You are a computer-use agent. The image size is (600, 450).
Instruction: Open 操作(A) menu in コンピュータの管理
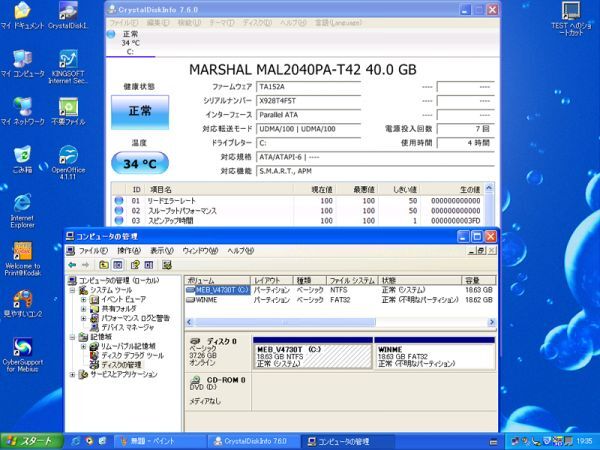pyautogui.click(x=129, y=251)
